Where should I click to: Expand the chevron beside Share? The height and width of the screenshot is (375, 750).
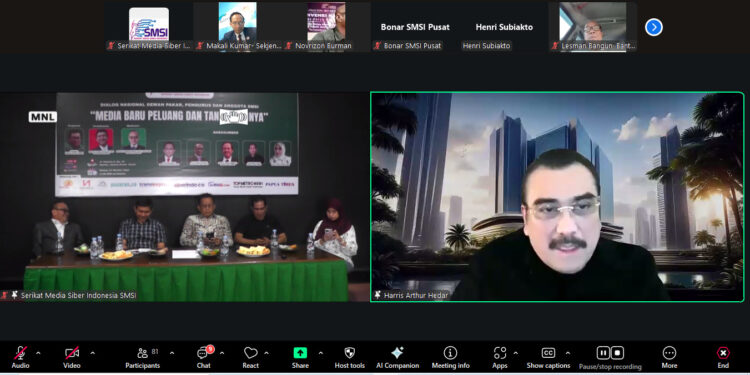(320, 353)
